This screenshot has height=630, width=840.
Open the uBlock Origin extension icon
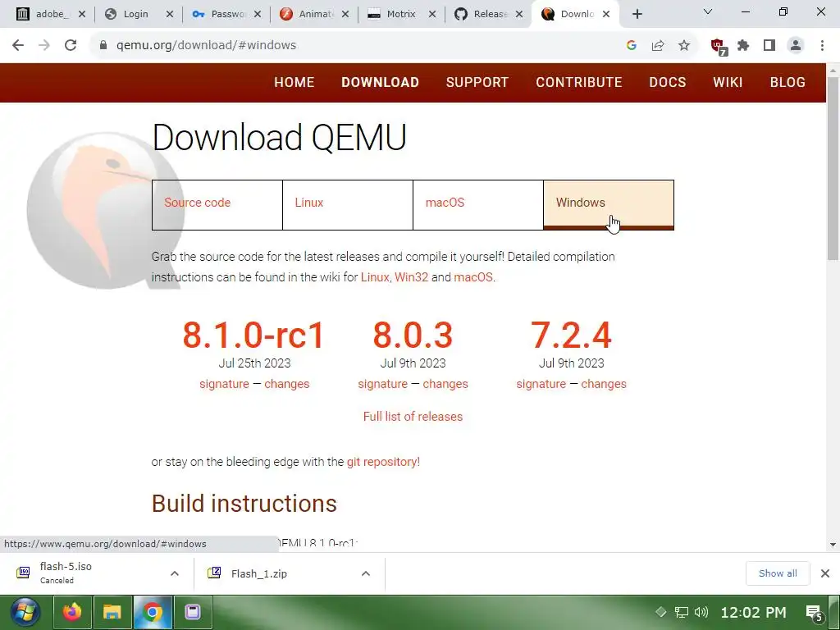point(719,47)
